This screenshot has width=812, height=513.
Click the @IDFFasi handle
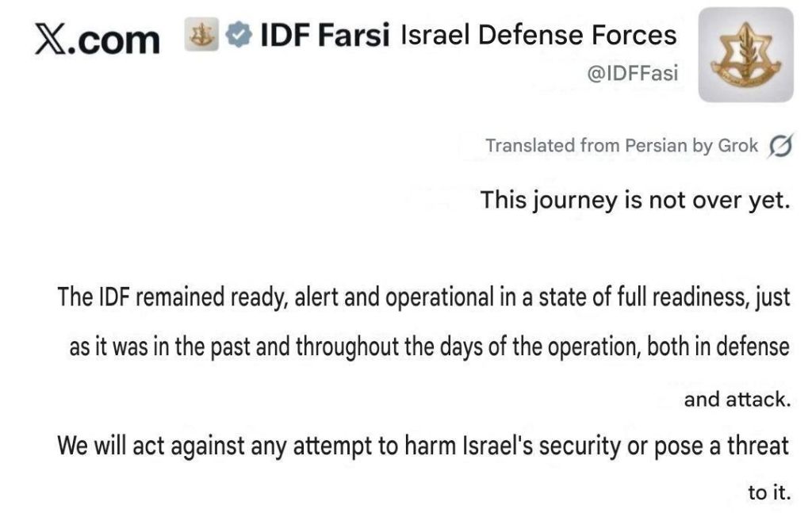[x=632, y=73]
